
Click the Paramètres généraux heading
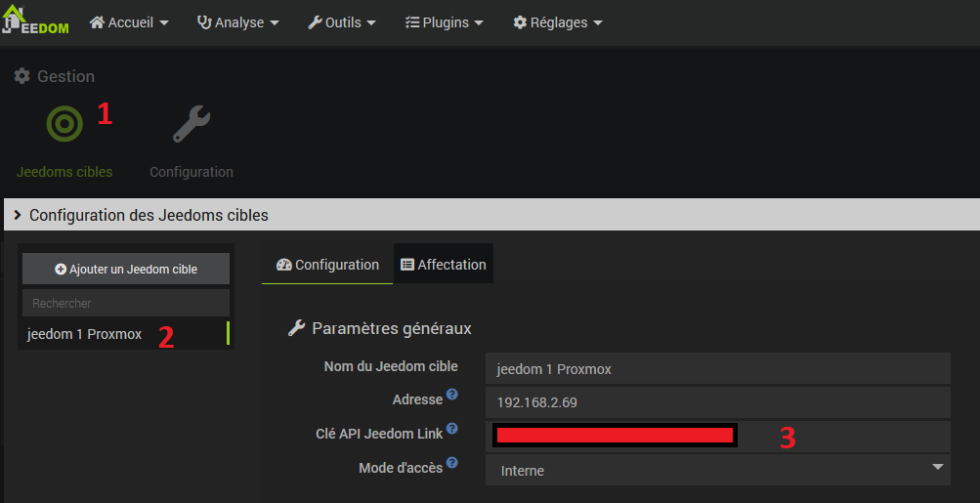pos(391,329)
